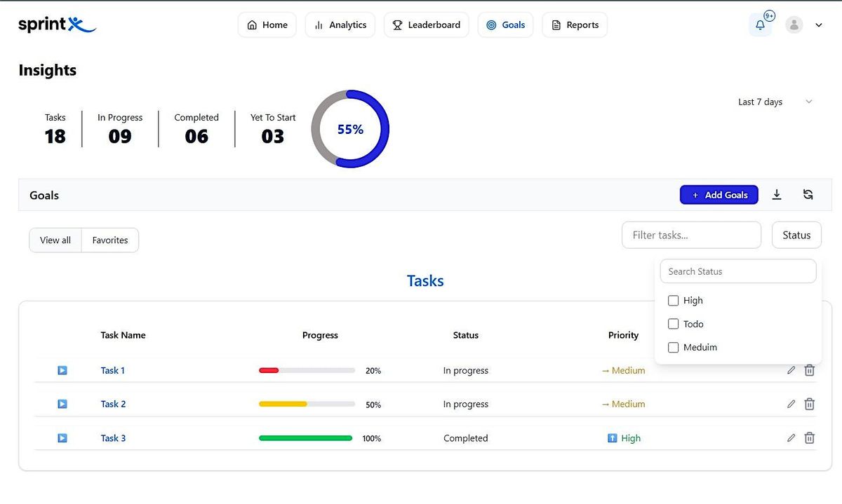842x504 pixels.
Task: Switch to the Favorites tab
Action: (x=110, y=240)
